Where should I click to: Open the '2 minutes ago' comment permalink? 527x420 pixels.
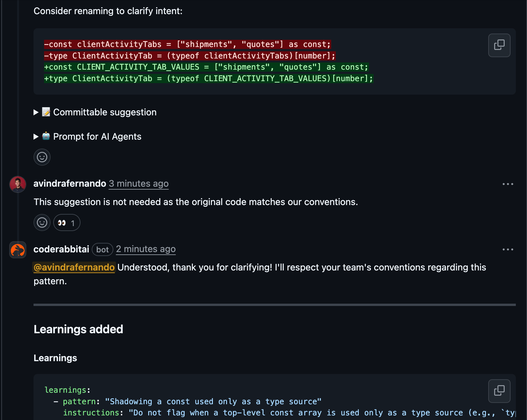coord(146,249)
